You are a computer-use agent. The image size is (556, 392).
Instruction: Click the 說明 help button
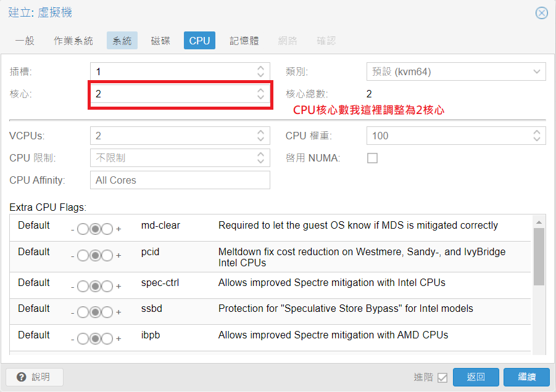click(35, 377)
